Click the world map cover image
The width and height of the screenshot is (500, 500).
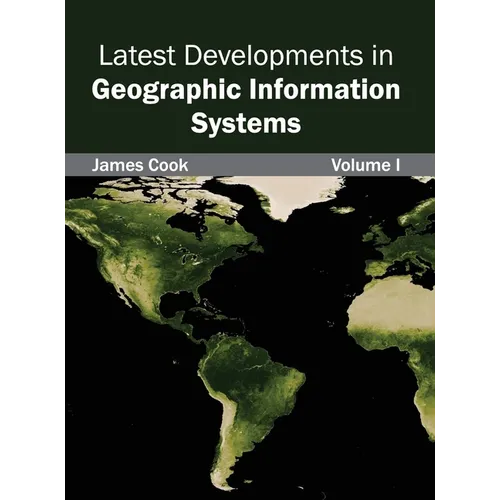[250, 338]
